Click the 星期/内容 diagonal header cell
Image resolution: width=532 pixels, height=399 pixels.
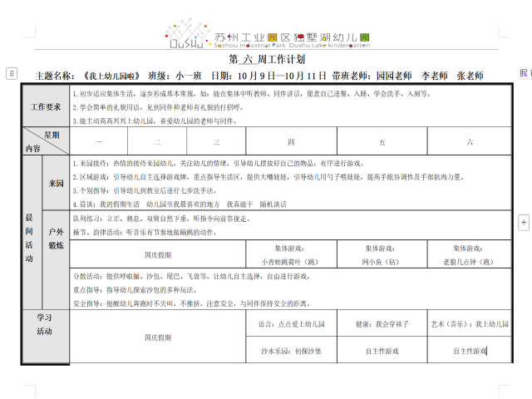coord(46,141)
